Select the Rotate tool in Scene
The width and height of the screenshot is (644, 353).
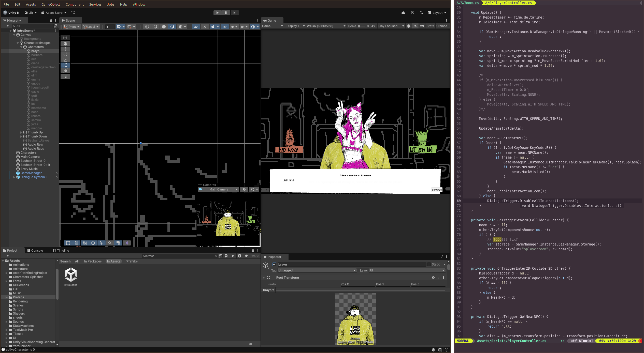(x=65, y=54)
